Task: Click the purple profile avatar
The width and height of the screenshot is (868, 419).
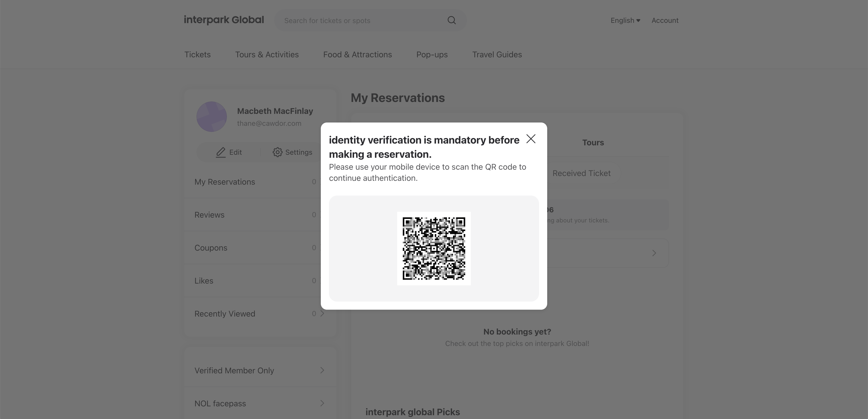Action: (212, 116)
